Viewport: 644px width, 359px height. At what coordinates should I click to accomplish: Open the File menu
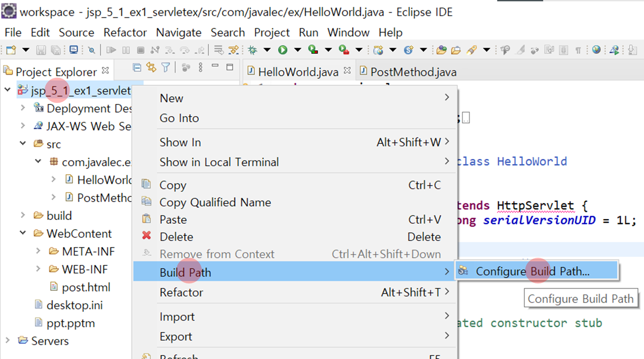pyautogui.click(x=13, y=32)
